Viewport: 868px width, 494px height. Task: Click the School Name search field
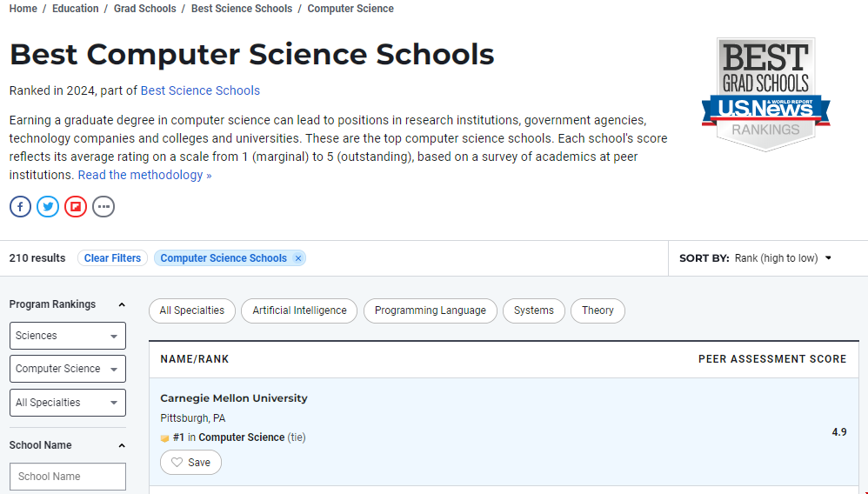pos(68,477)
